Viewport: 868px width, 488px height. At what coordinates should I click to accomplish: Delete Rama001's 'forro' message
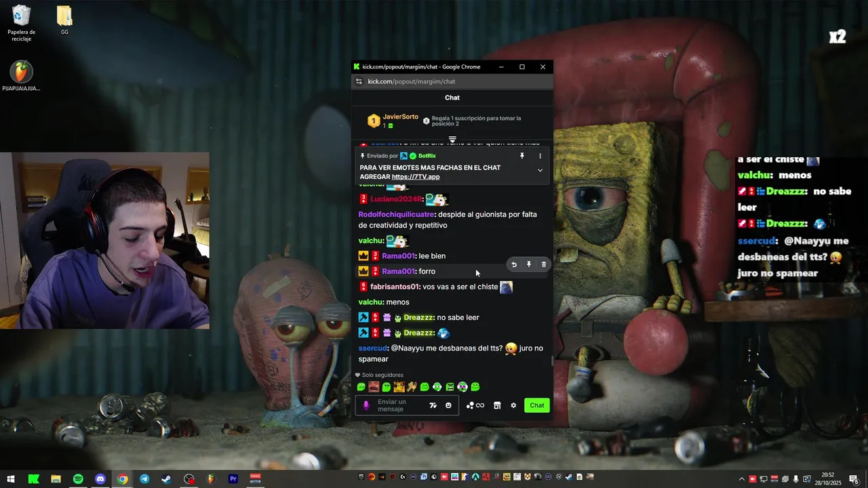[x=543, y=264]
